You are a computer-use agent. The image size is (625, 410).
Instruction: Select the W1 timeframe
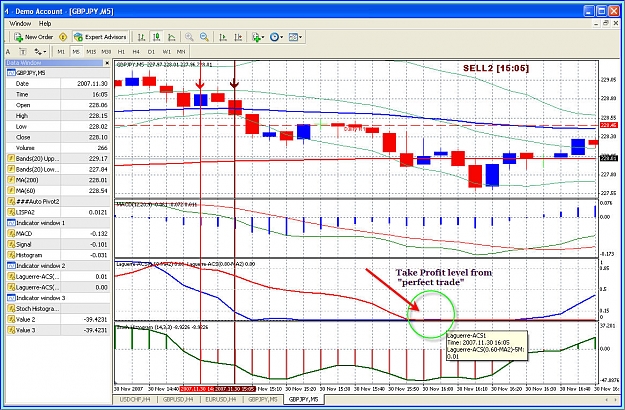166,52
